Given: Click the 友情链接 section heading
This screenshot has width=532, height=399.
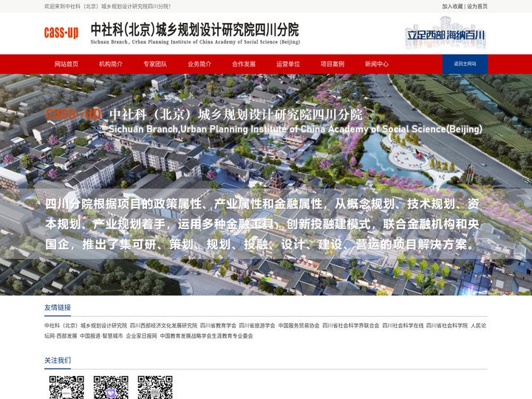Looking at the screenshot, I should [58, 307].
